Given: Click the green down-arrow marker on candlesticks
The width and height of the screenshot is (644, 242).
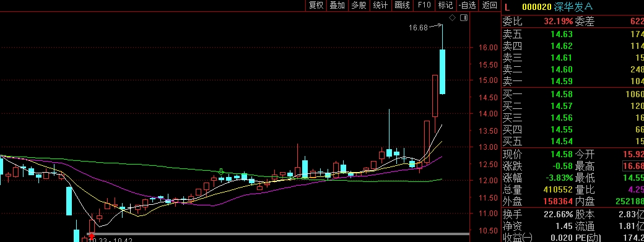Looking at the screenshot, I should pos(221,171).
